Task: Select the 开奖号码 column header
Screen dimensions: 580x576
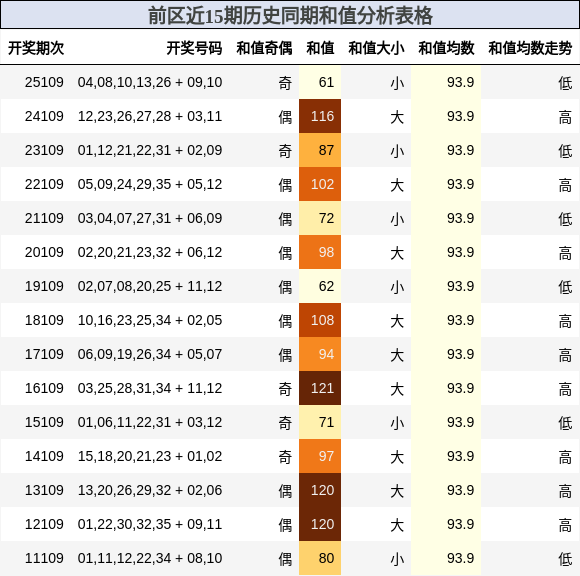Action: pyautogui.click(x=194, y=48)
